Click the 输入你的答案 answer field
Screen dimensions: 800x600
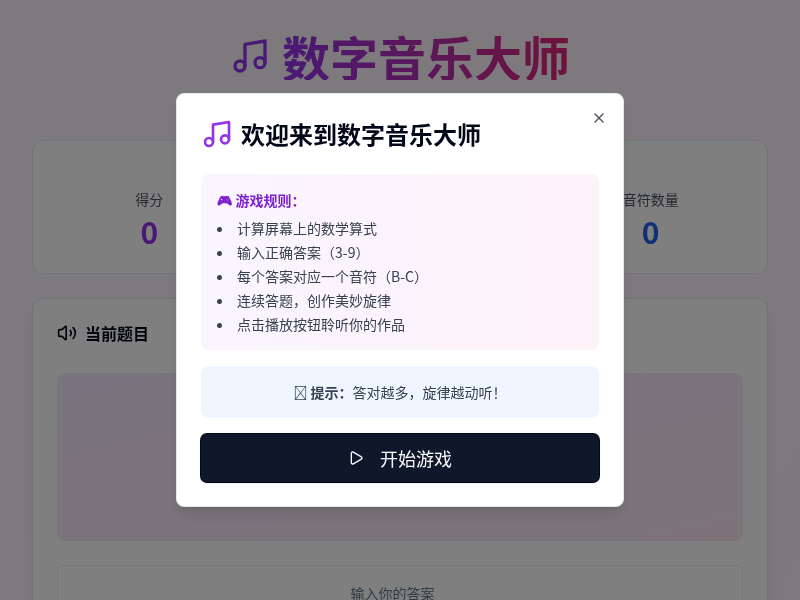coord(400,592)
